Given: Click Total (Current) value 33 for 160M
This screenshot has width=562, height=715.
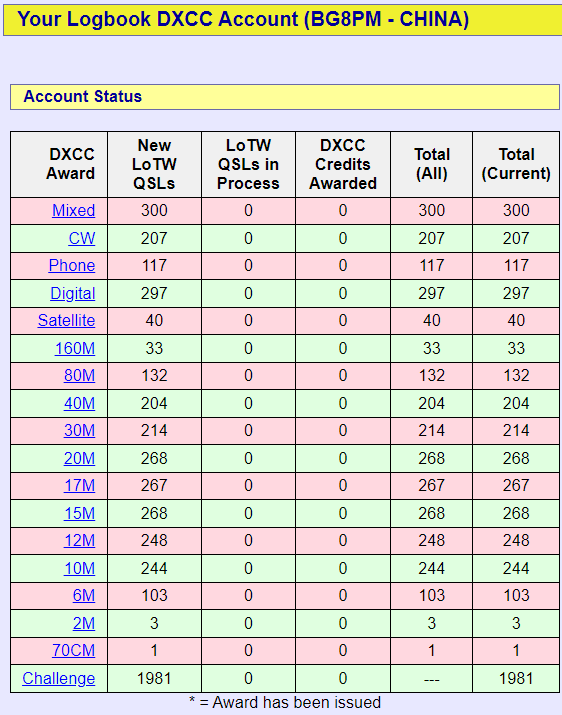Looking at the screenshot, I should tap(516, 349).
